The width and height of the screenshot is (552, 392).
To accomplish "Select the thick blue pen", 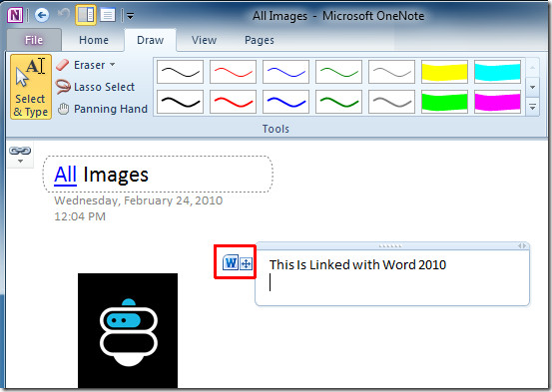I will click(285, 102).
